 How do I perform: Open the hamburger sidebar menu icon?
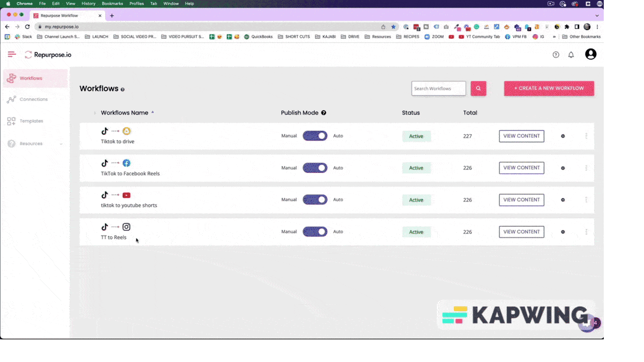pyautogui.click(x=12, y=54)
